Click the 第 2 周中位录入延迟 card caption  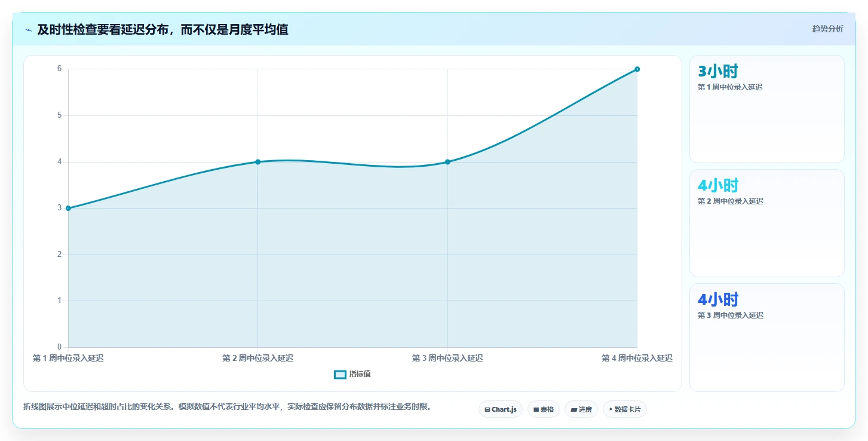731,201
